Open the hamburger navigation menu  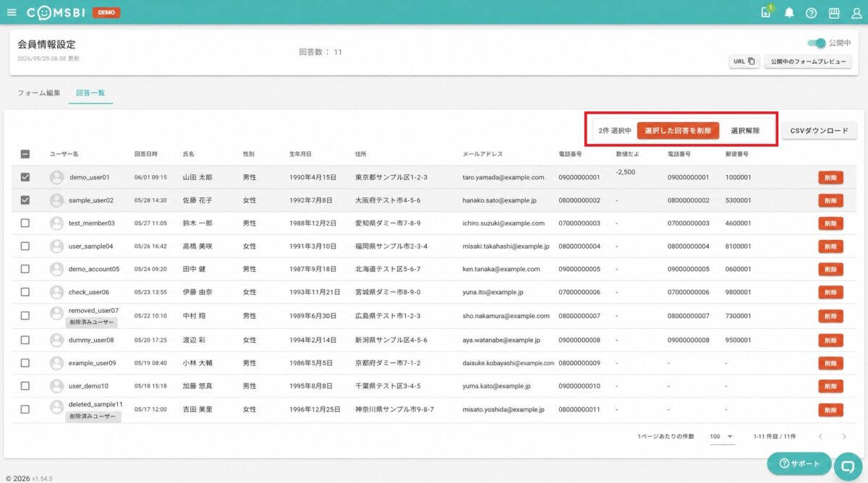pos(11,12)
